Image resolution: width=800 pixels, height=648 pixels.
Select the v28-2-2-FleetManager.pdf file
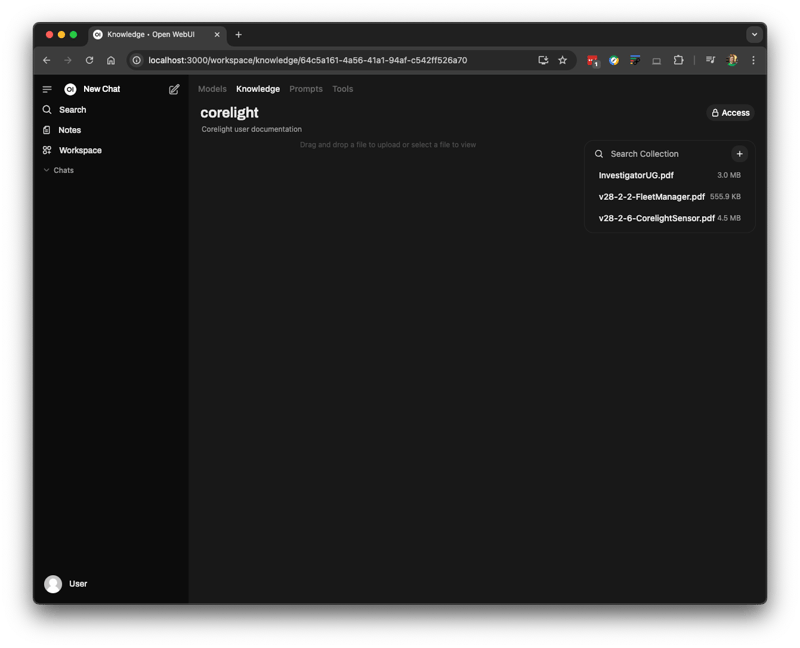pos(651,196)
